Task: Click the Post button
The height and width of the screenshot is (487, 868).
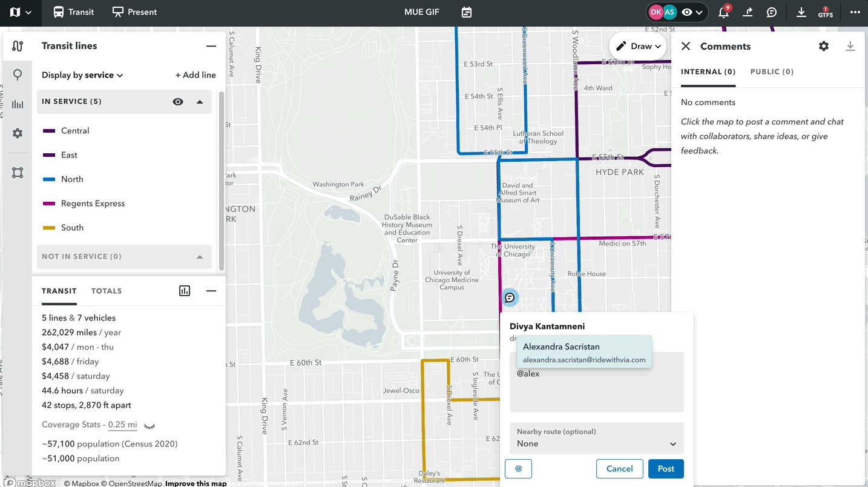Action: (x=665, y=469)
